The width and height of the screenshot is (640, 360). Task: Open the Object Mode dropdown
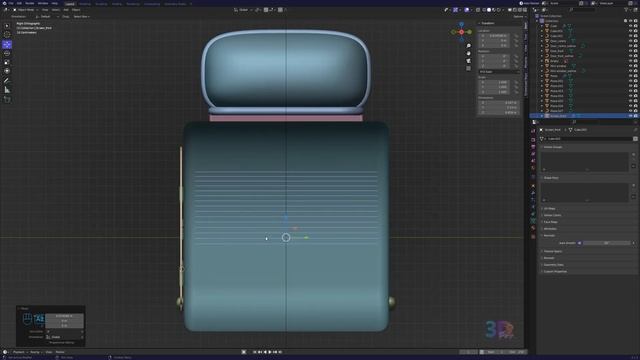pos(26,10)
